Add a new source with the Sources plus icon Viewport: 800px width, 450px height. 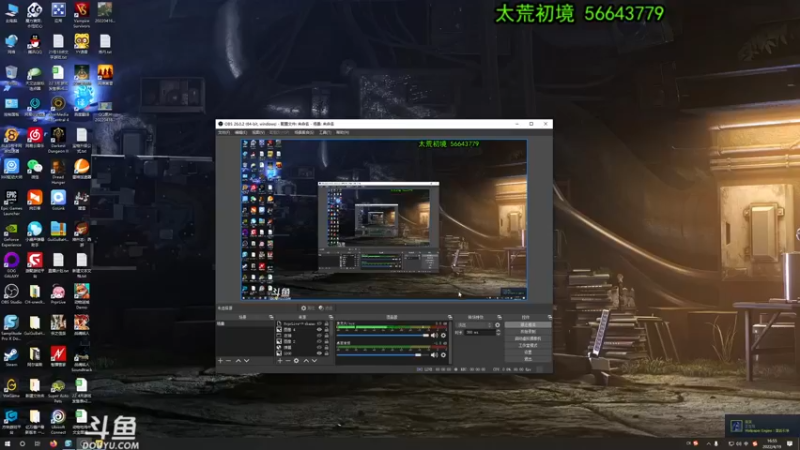[x=280, y=361]
